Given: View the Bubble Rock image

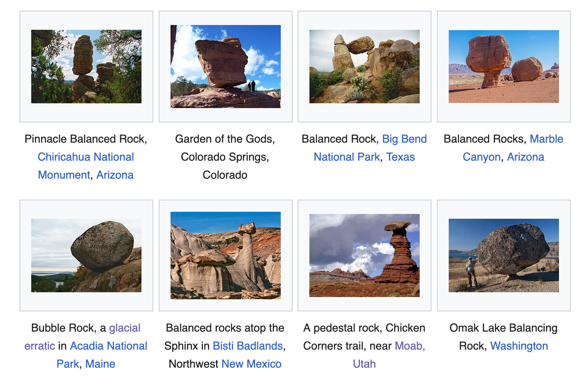Looking at the screenshot, I should (86, 255).
